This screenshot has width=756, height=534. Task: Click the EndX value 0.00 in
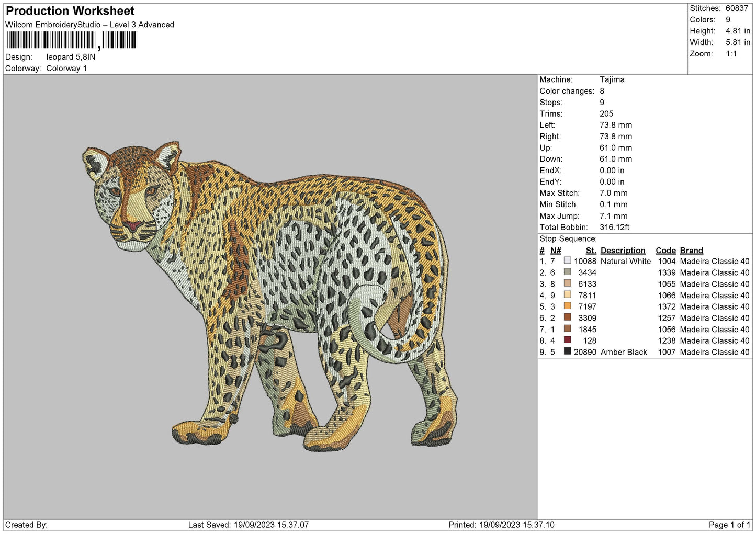[x=612, y=171]
